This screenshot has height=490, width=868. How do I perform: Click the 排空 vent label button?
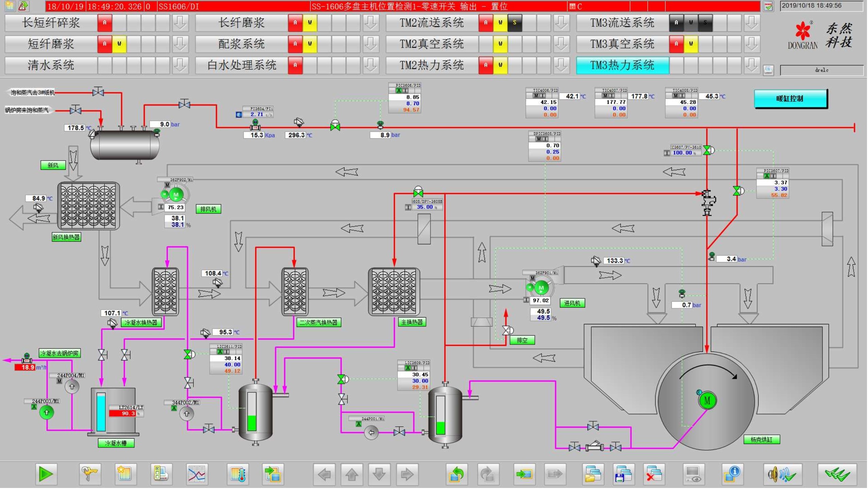pyautogui.click(x=522, y=341)
